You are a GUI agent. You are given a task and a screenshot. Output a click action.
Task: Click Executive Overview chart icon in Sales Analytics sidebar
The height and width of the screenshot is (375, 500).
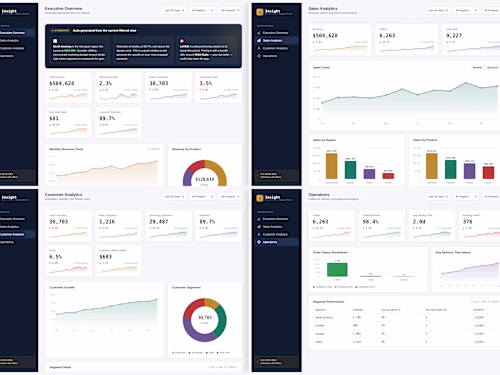(x=259, y=33)
